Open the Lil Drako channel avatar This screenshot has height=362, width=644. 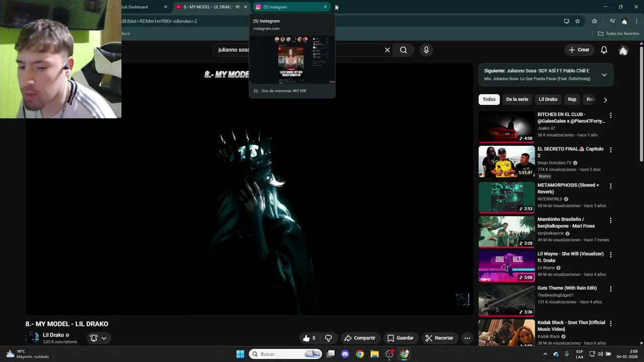(x=32, y=338)
